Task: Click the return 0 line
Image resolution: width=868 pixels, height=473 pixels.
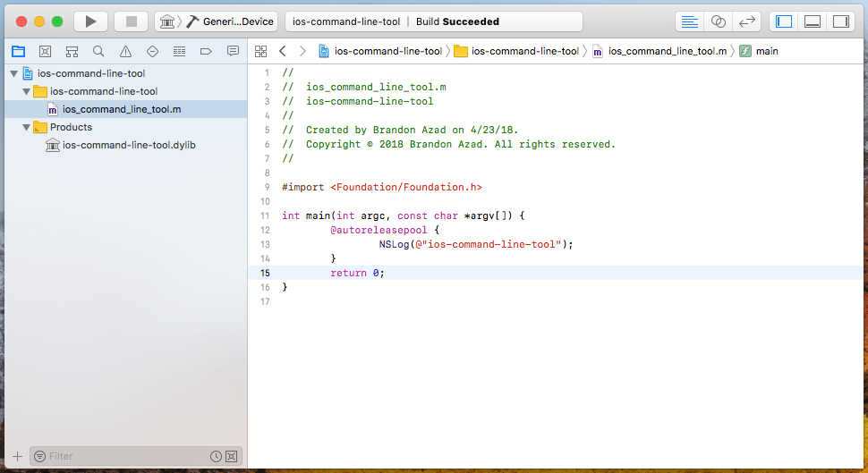Action: point(357,273)
